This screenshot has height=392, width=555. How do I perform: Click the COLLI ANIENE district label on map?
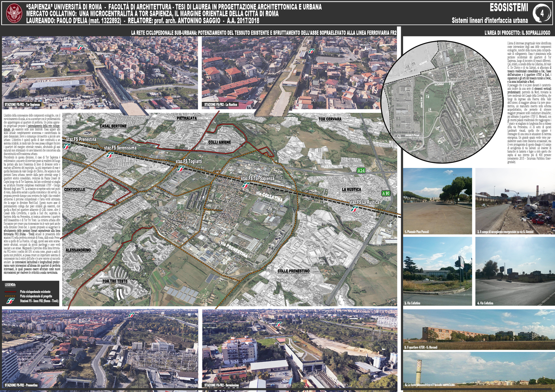point(219,142)
